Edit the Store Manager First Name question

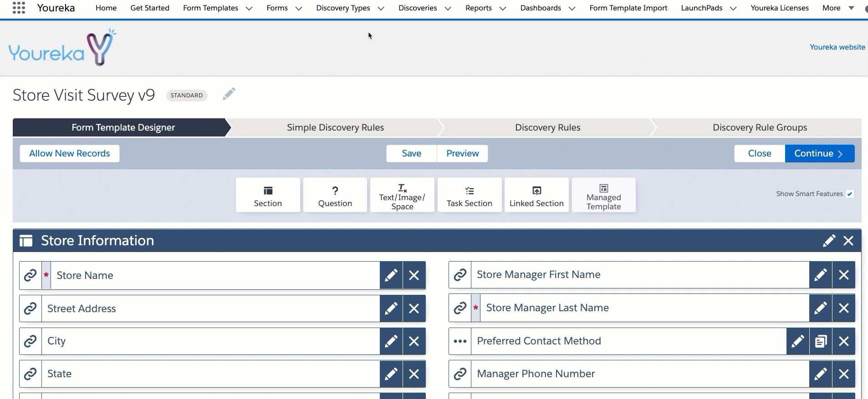coord(821,275)
